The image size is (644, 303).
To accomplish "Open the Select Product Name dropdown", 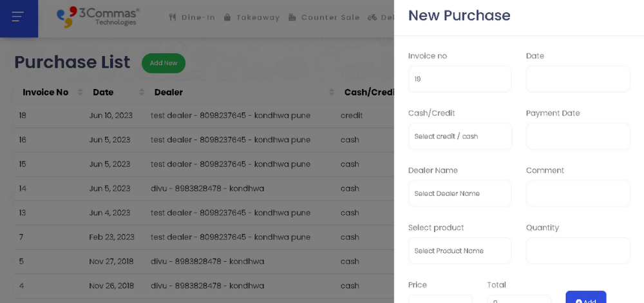I will pos(460,251).
